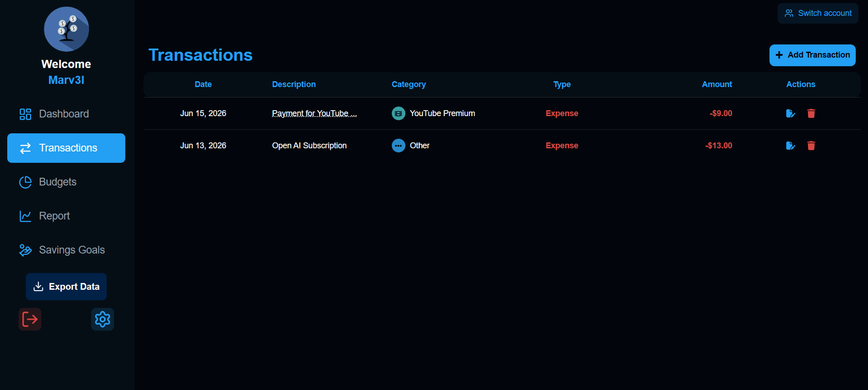Viewport: 868px width, 390px height.
Task: Navigate to Savings Goals
Action: coord(66,250)
